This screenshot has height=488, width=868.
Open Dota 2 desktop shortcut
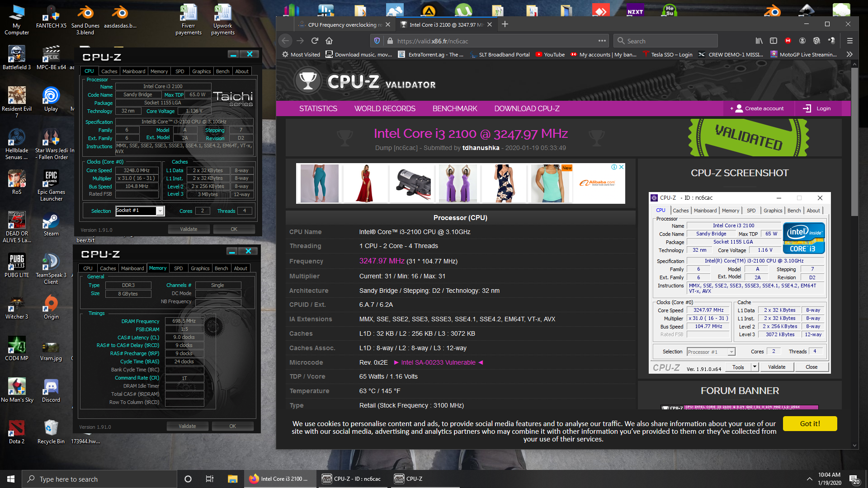point(17,432)
